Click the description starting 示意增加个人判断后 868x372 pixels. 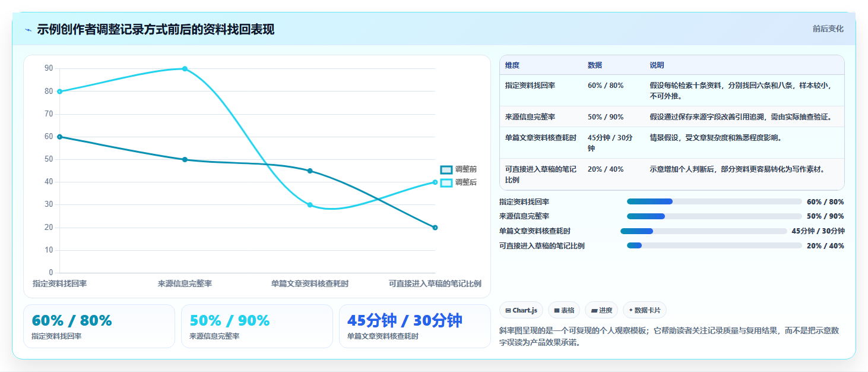pos(737,169)
